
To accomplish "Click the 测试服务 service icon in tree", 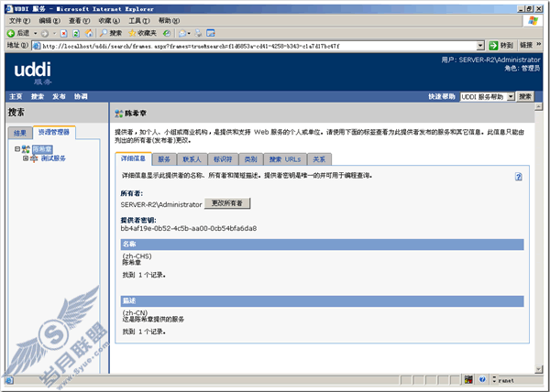I will pos(34,158).
